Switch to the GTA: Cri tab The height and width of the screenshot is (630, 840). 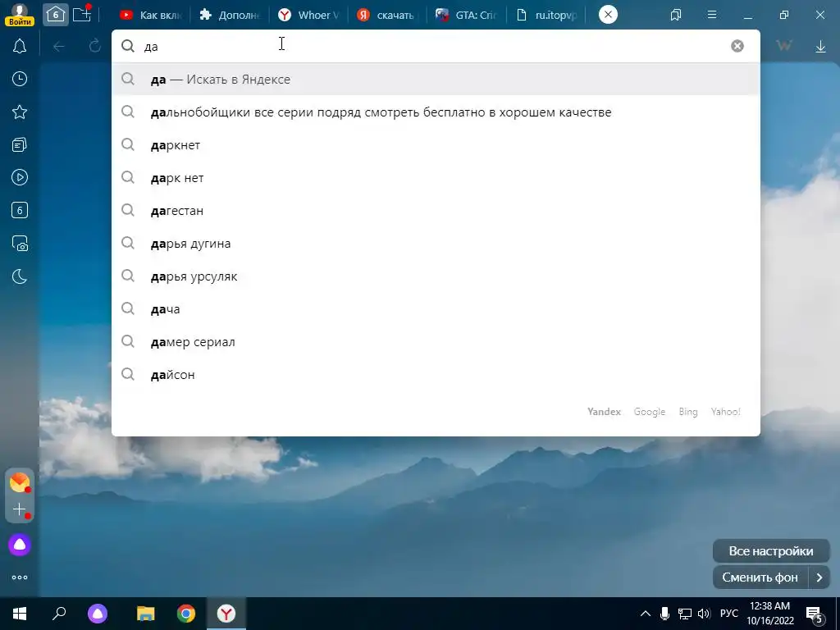click(x=466, y=15)
